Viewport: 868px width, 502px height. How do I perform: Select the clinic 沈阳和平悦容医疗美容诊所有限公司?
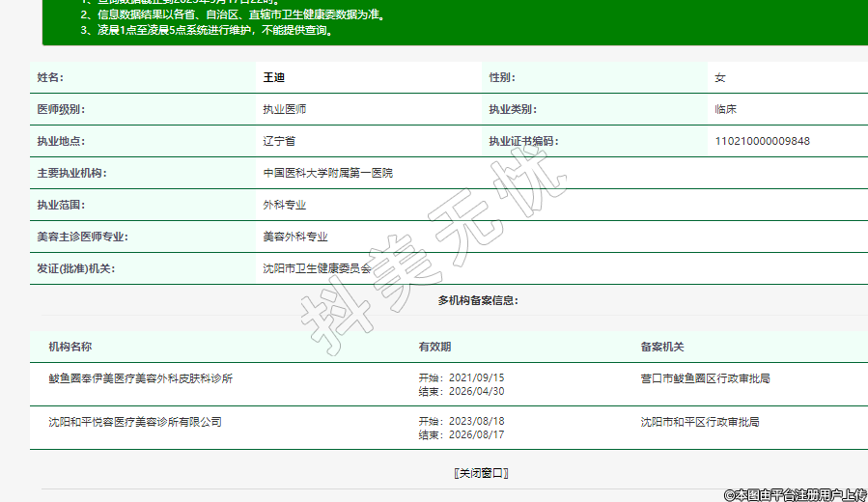(x=135, y=422)
